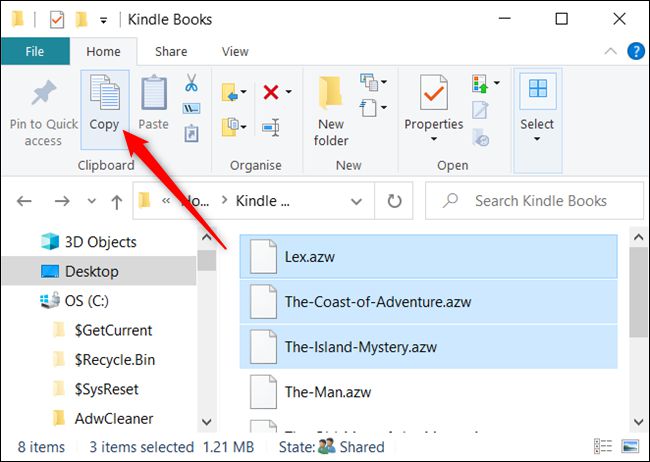Switch to large icons view in status bar
The height and width of the screenshot is (462, 650).
[630, 446]
